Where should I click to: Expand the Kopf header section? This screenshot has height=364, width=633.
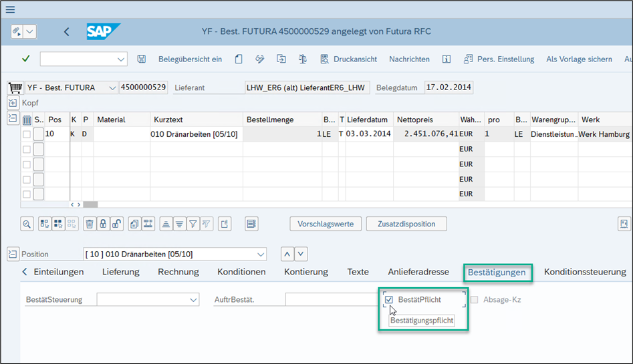pyautogui.click(x=13, y=103)
